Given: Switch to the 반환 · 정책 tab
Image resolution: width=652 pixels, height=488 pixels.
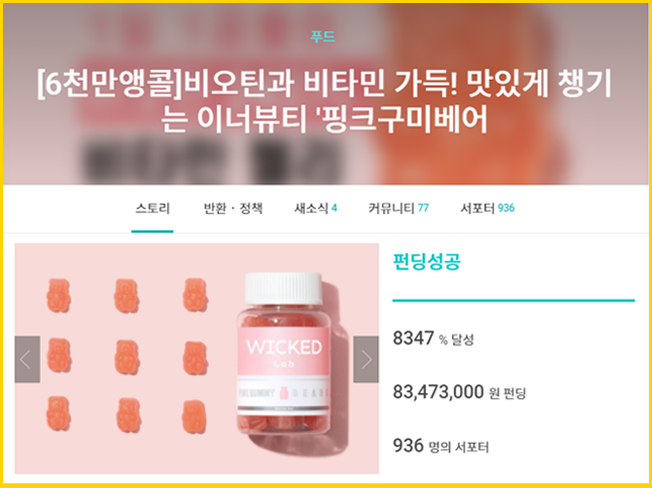Looking at the screenshot, I should pos(233,208).
